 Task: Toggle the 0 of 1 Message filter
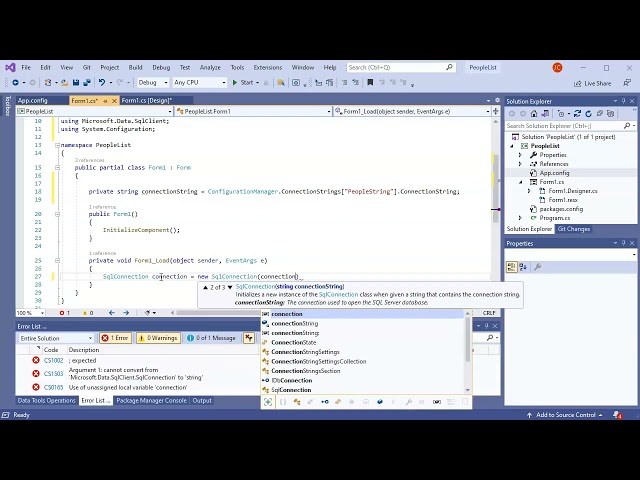(x=211, y=338)
